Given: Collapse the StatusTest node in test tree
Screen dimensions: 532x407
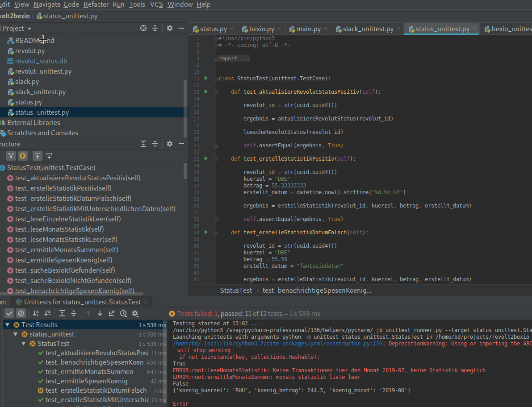Looking at the screenshot, I should (23, 344).
